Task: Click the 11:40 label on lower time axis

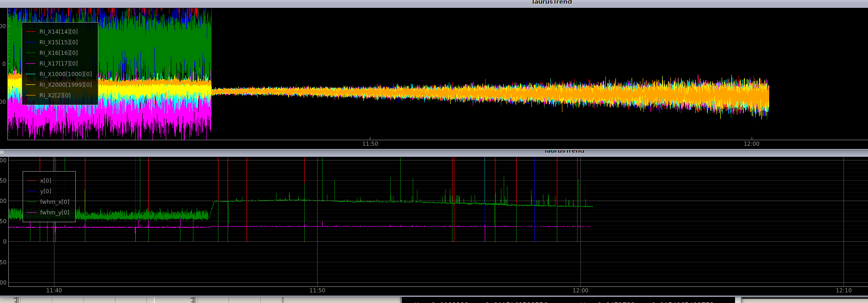Action: [54, 291]
